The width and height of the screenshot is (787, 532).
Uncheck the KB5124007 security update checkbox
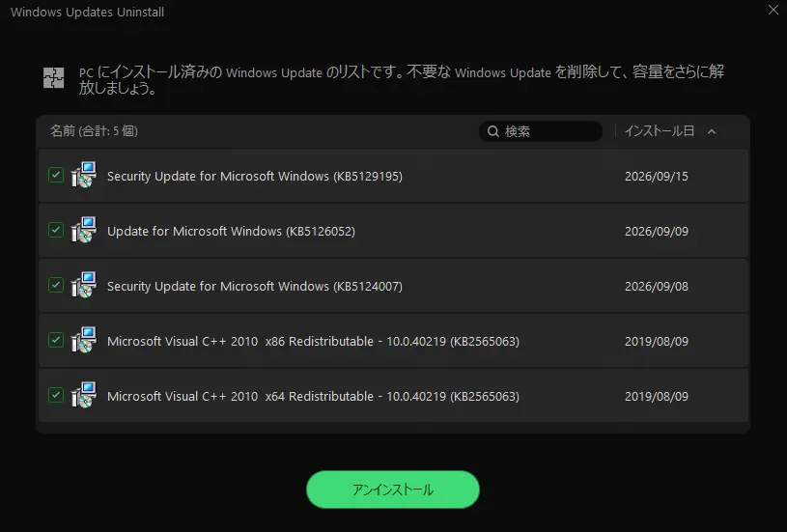(56, 285)
